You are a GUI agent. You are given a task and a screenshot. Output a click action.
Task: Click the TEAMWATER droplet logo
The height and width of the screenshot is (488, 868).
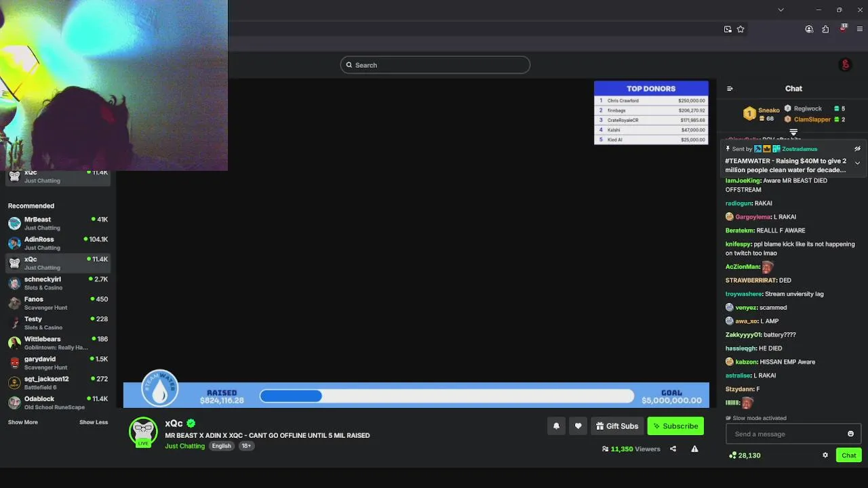pos(160,388)
